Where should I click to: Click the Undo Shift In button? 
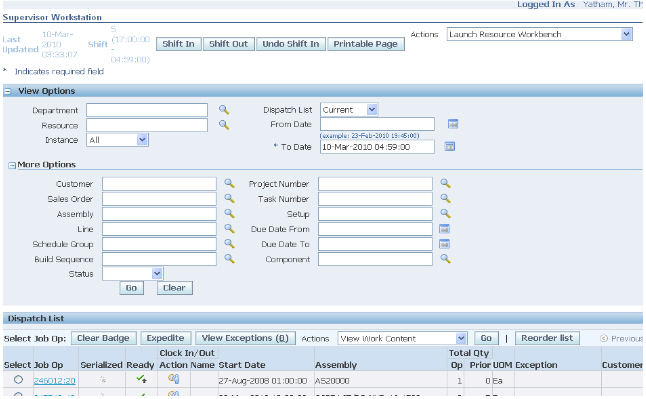(291, 44)
